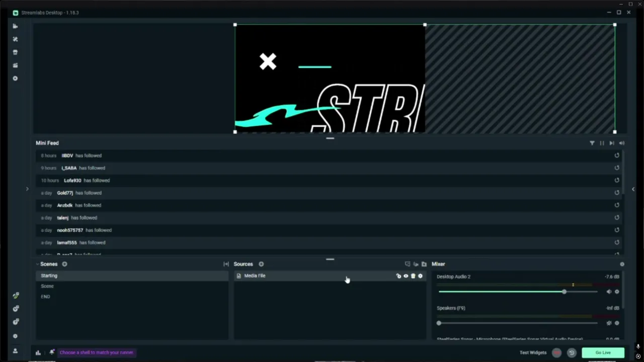Add a new scene with plus icon
Image resolution: width=644 pixels, height=362 pixels.
click(64, 264)
